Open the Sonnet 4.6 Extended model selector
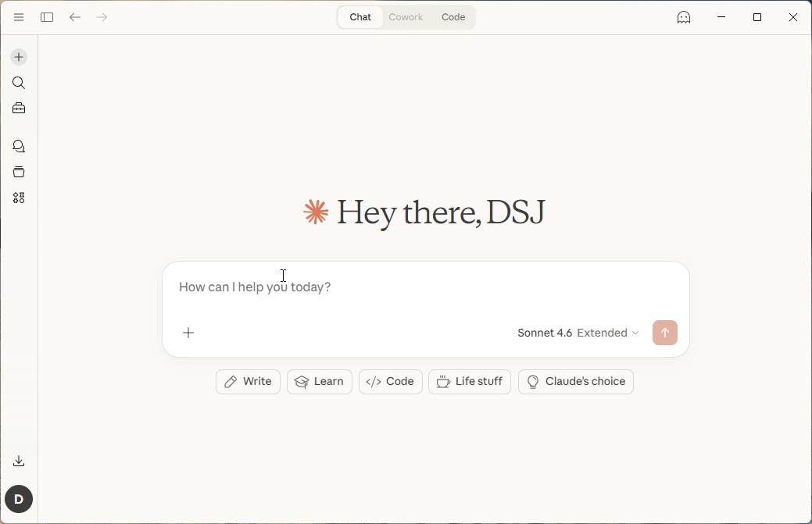 pos(578,333)
